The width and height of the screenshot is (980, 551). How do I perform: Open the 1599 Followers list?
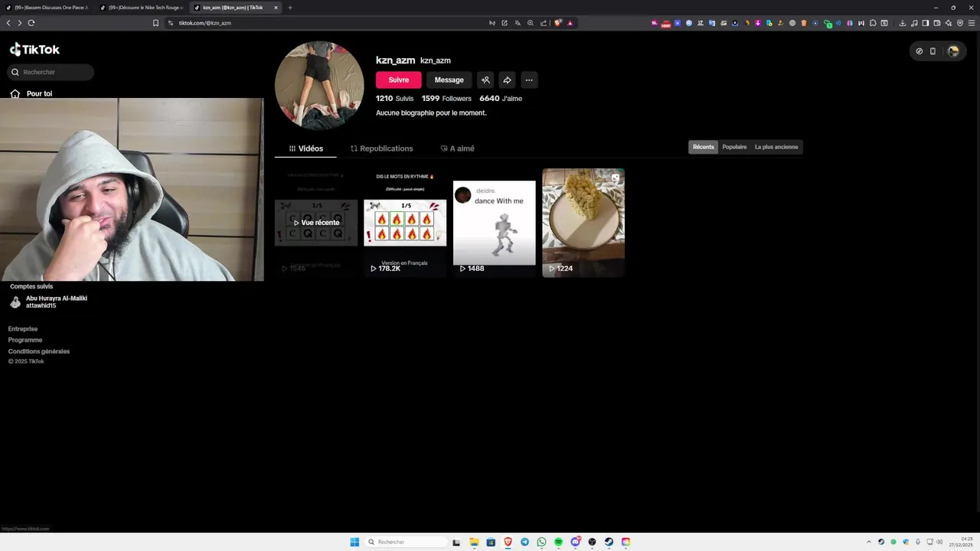[x=446, y=98]
